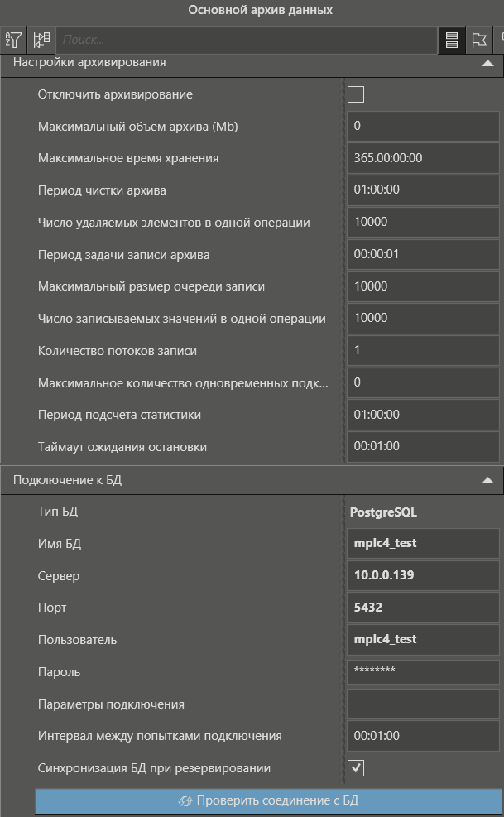Image resolution: width=504 pixels, height=817 pixels.
Task: Collapse the "Подключение к БД" section
Action: click(x=487, y=480)
